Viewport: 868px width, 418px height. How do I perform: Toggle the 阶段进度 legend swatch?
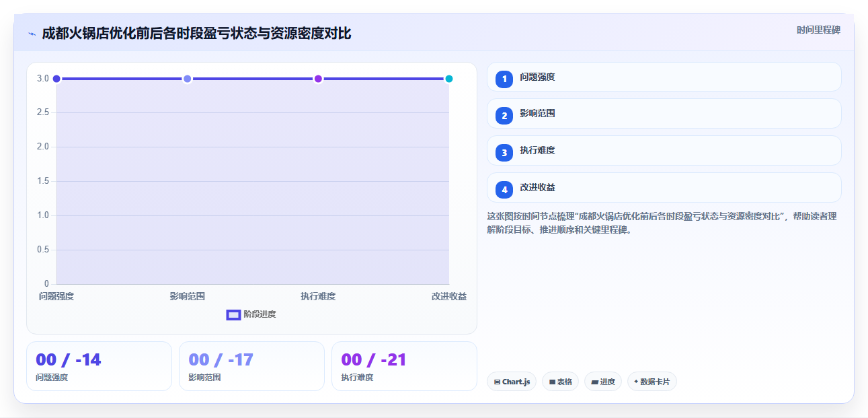pos(233,314)
